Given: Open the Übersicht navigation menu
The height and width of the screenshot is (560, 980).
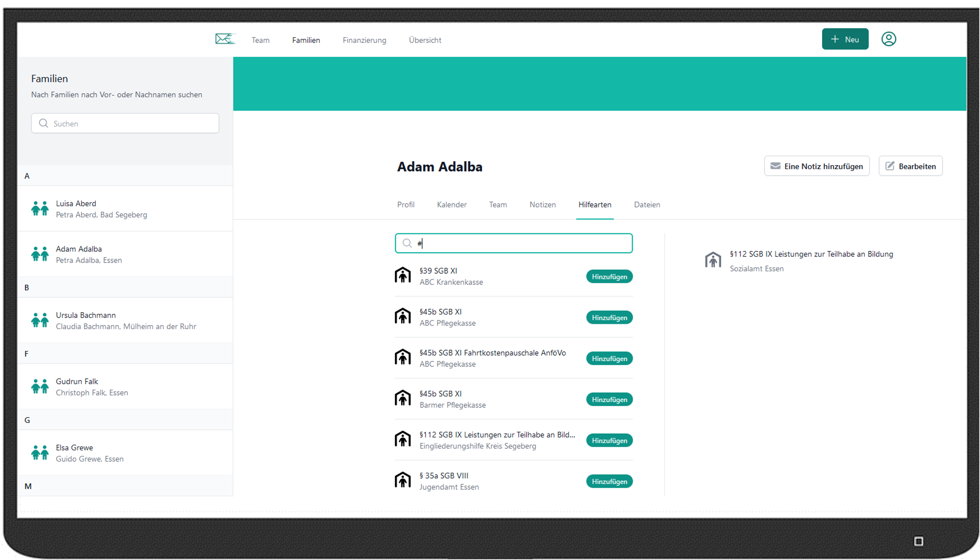Looking at the screenshot, I should tap(425, 40).
